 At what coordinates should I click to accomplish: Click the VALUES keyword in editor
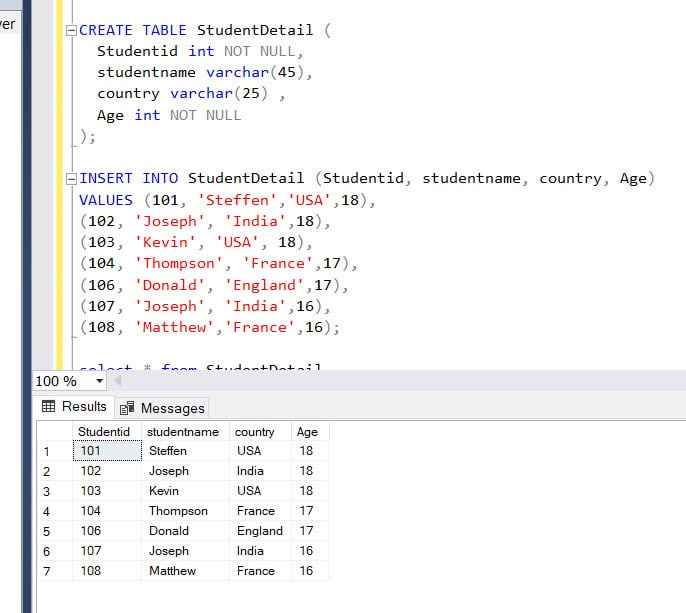pyautogui.click(x=105, y=200)
